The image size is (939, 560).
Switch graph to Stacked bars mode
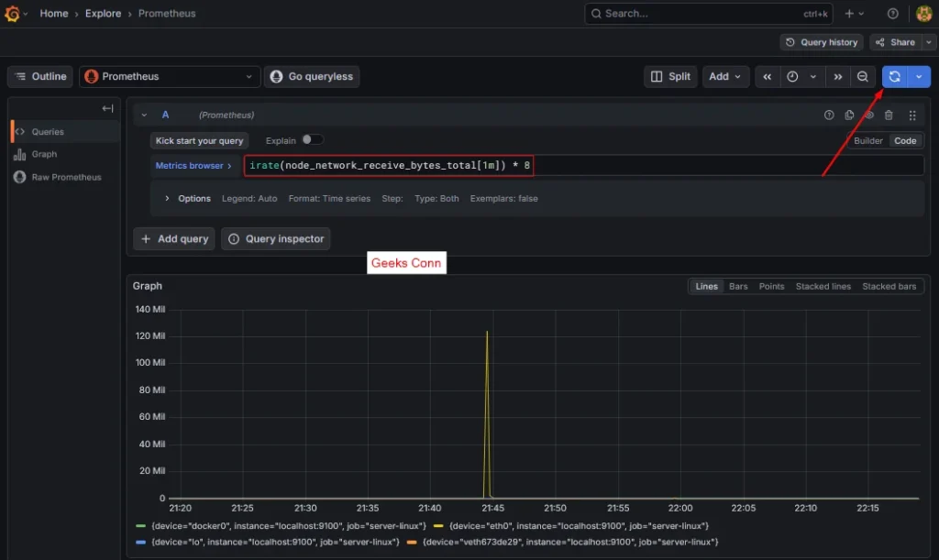click(889, 286)
